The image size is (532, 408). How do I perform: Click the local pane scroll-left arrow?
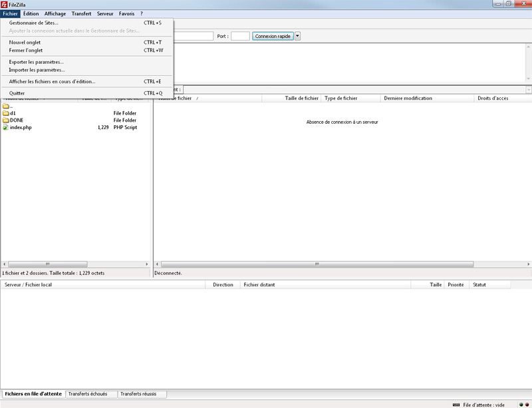tap(4, 264)
